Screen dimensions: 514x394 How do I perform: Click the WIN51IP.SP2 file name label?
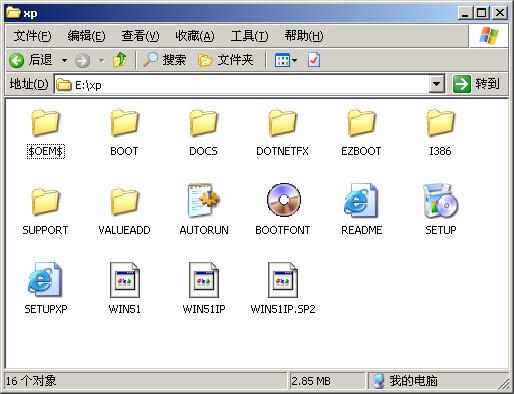(x=283, y=309)
